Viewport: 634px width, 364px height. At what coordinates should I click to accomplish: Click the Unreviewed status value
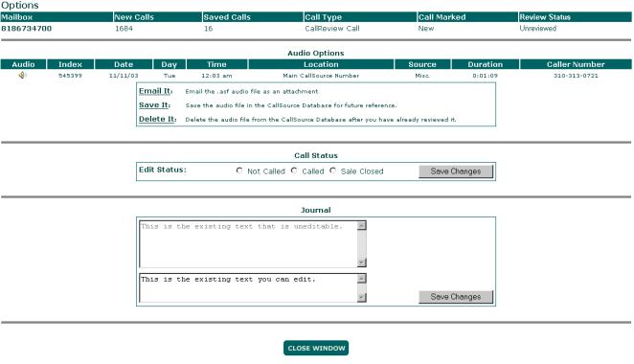[x=538, y=29]
